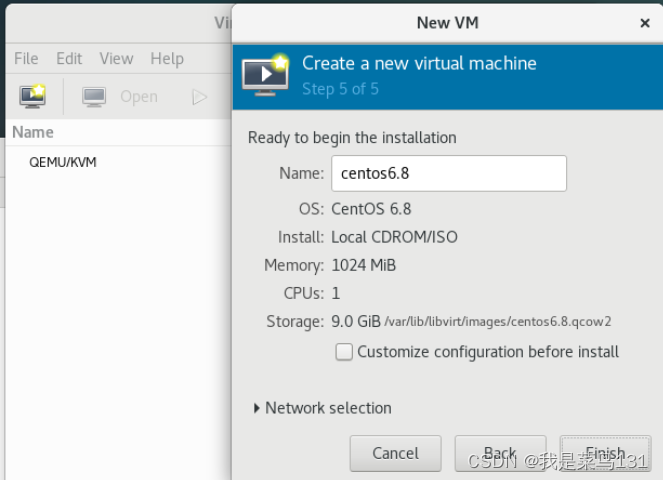Close the New VM dialog
This screenshot has height=480, width=663.
coord(644,23)
